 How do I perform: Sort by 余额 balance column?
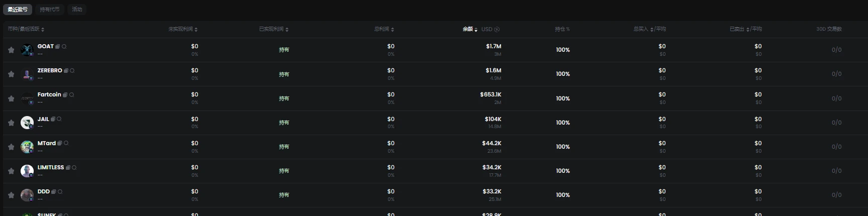coord(470,29)
